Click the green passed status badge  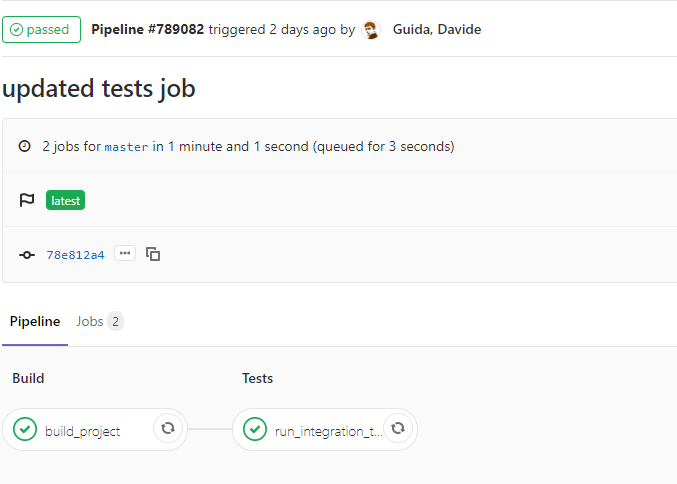coord(41,29)
